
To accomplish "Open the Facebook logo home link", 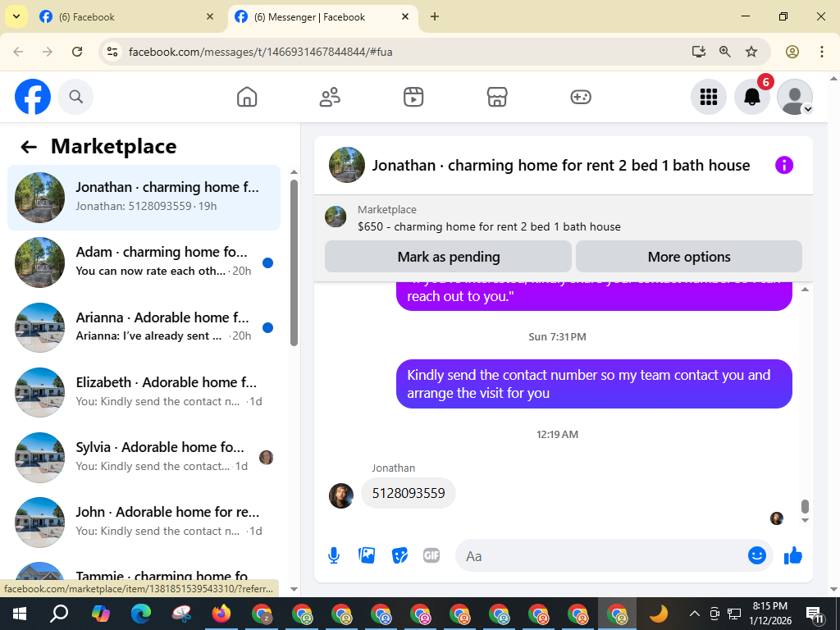I will pyautogui.click(x=33, y=97).
